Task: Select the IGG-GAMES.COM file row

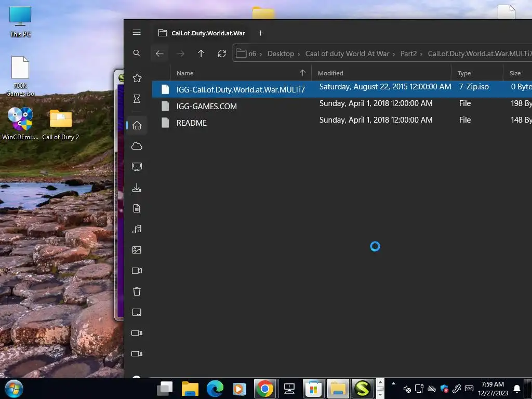Action: (x=342, y=106)
